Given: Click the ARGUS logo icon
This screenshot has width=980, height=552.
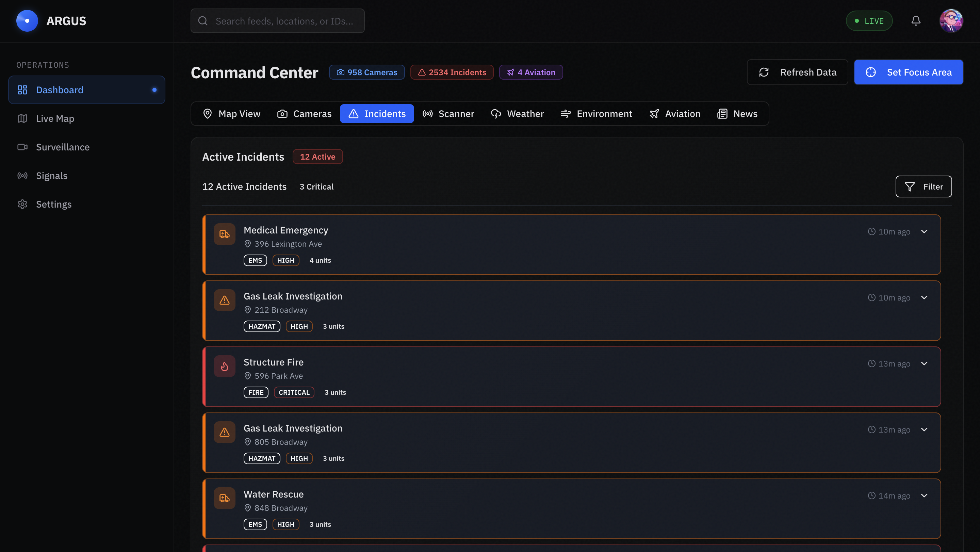Looking at the screenshot, I should (x=27, y=21).
